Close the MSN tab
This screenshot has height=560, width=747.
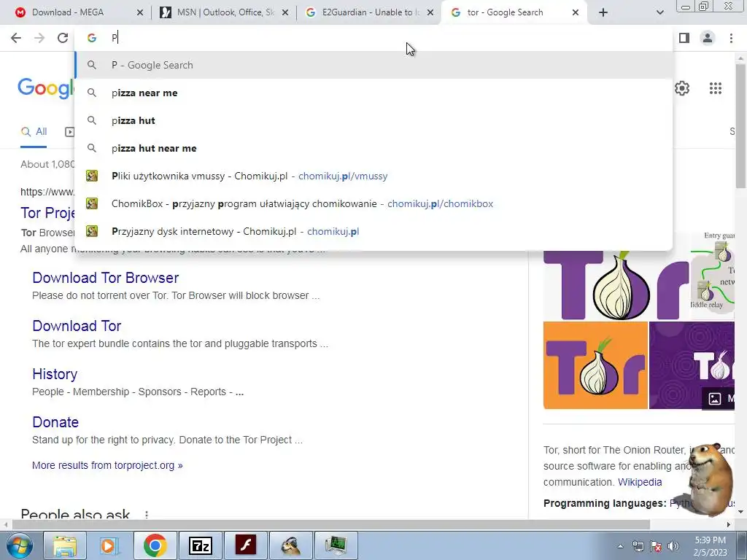pos(285,12)
